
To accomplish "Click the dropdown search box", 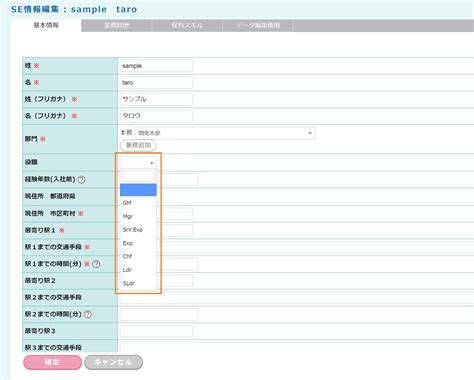I will [138, 176].
